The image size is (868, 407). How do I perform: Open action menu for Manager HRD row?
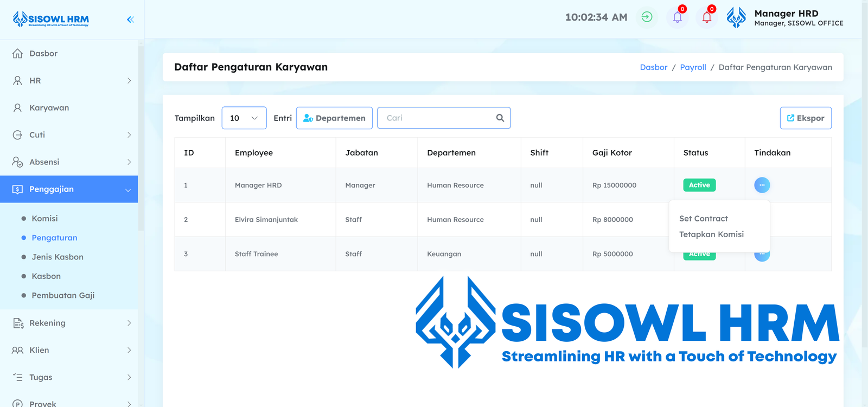(x=762, y=185)
